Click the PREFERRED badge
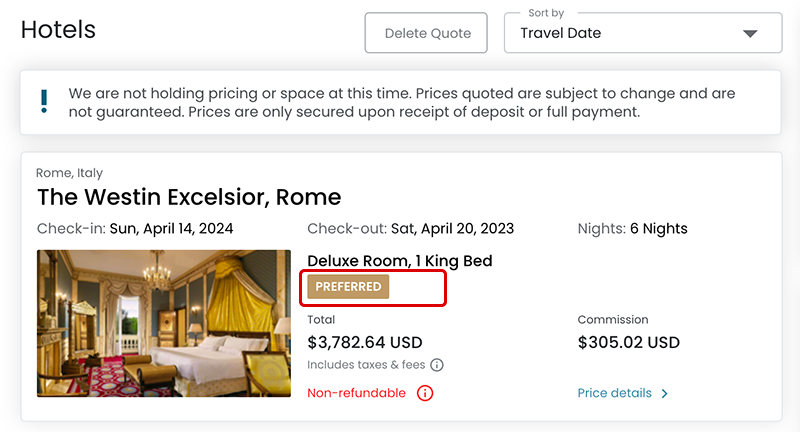Image resolution: width=800 pixels, height=432 pixels. coord(348,287)
